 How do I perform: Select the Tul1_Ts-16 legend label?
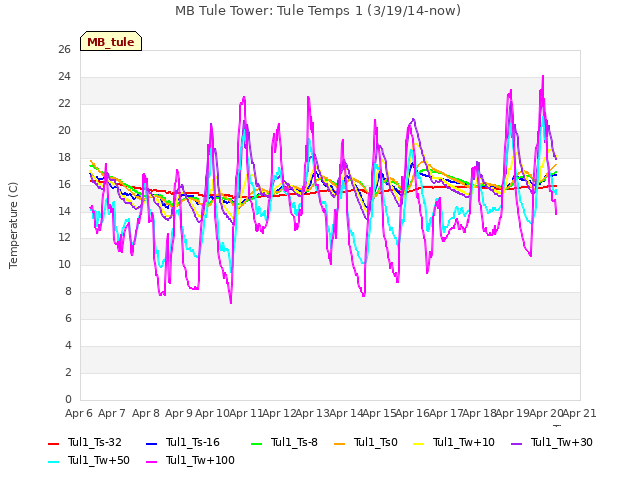click(193, 442)
